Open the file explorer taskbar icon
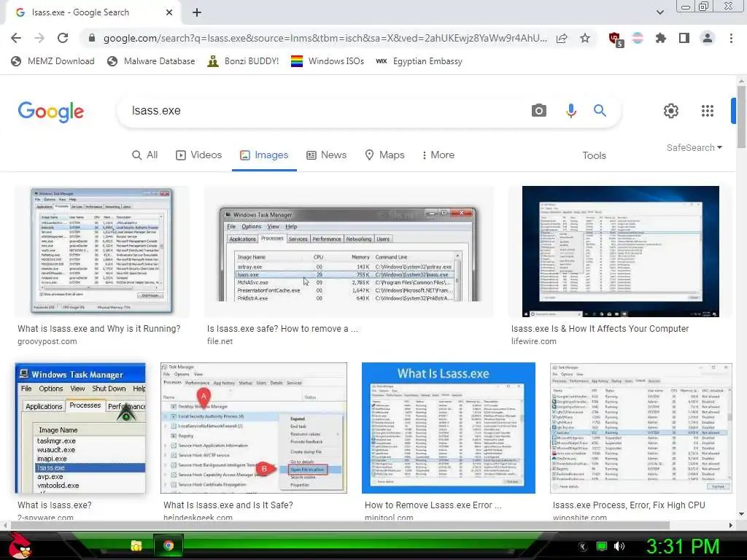Image resolution: width=747 pixels, height=560 pixels. (136, 545)
